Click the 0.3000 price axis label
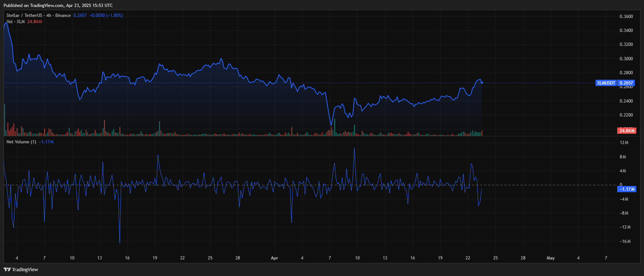 coord(626,59)
